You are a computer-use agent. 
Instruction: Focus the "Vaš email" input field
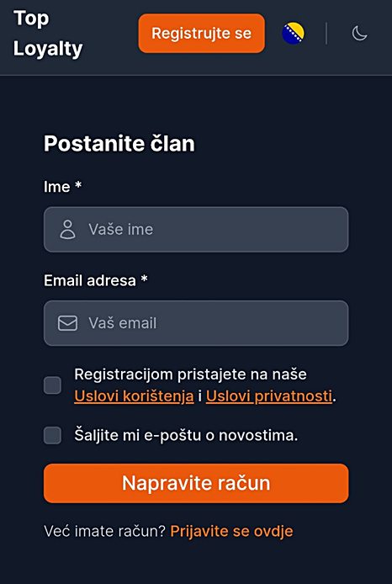[196, 323]
